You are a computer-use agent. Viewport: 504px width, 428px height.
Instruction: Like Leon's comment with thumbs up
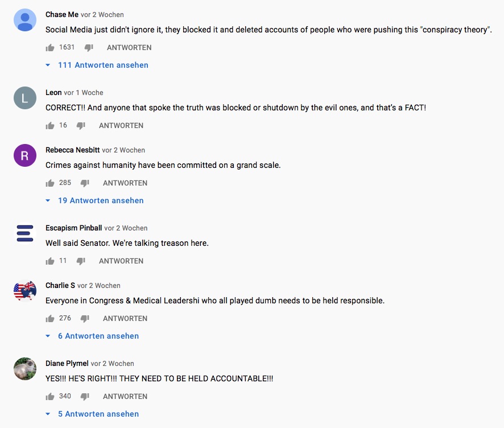(x=50, y=126)
